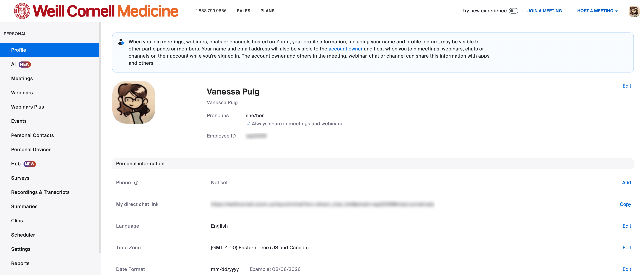Screen dimensions: 644x275
Task: Expand the Host a Meeting dropdown
Action: (597, 11)
